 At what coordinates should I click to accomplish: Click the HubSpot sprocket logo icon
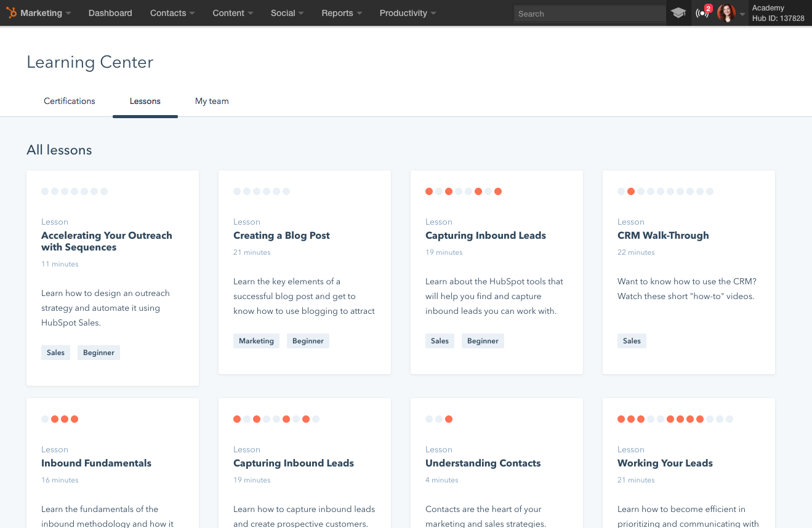[11, 13]
